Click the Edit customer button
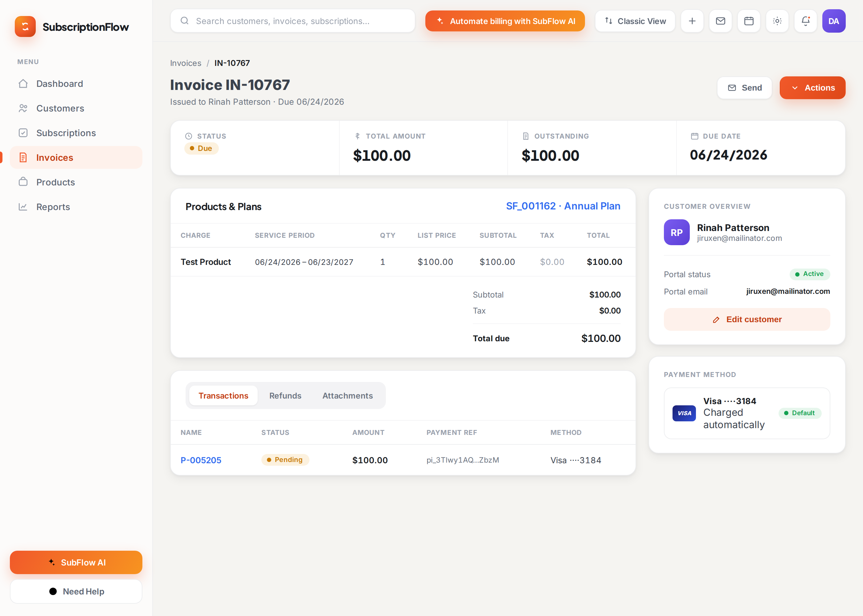This screenshot has width=863, height=616. click(x=747, y=319)
